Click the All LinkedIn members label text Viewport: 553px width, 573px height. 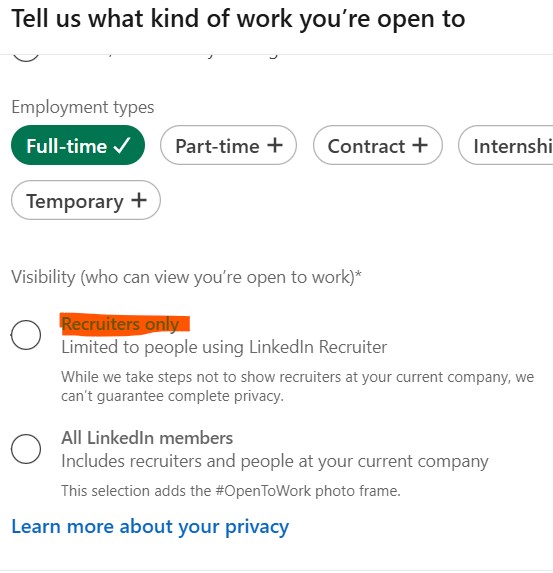147,438
